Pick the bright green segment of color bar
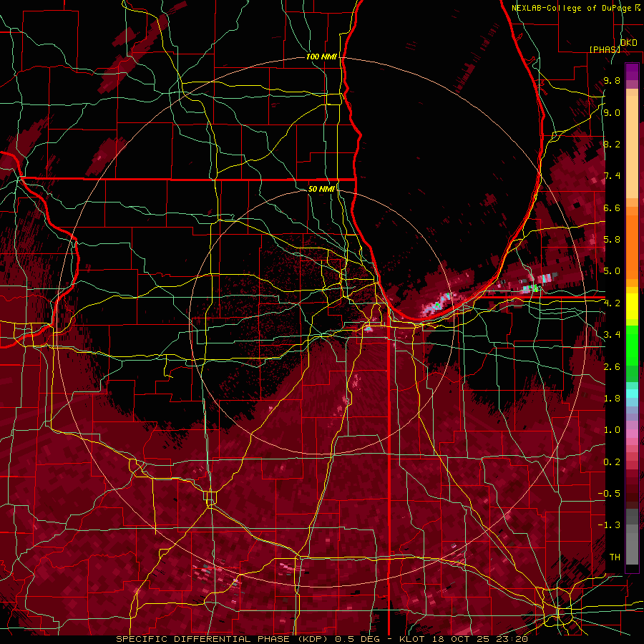This screenshot has height=644, width=644. (x=632, y=345)
